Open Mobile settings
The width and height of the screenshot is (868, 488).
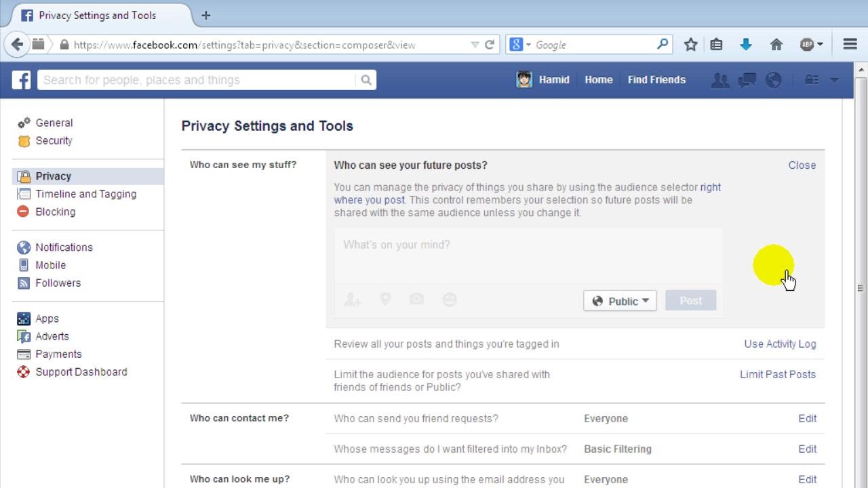point(51,265)
